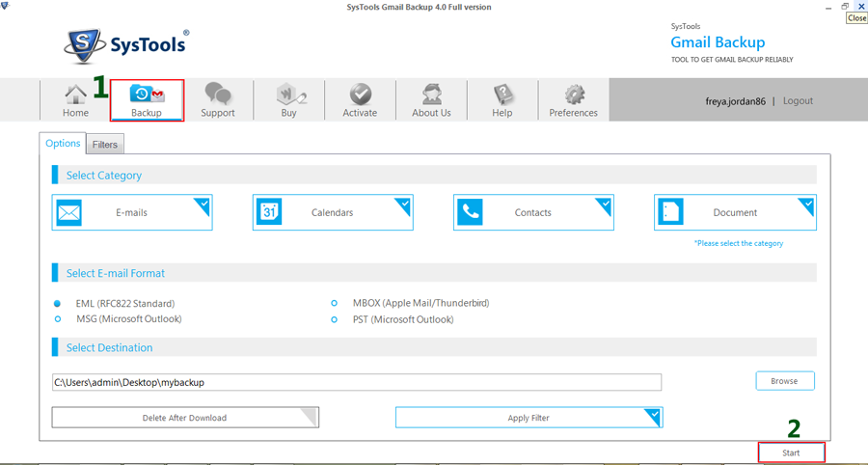Click the SysTools logo
The height and width of the screenshot is (465, 868).
[126, 46]
